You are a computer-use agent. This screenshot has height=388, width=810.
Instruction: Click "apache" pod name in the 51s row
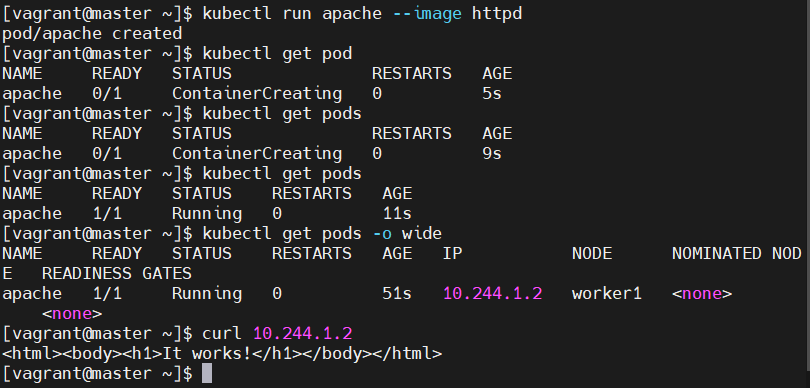pos(32,293)
